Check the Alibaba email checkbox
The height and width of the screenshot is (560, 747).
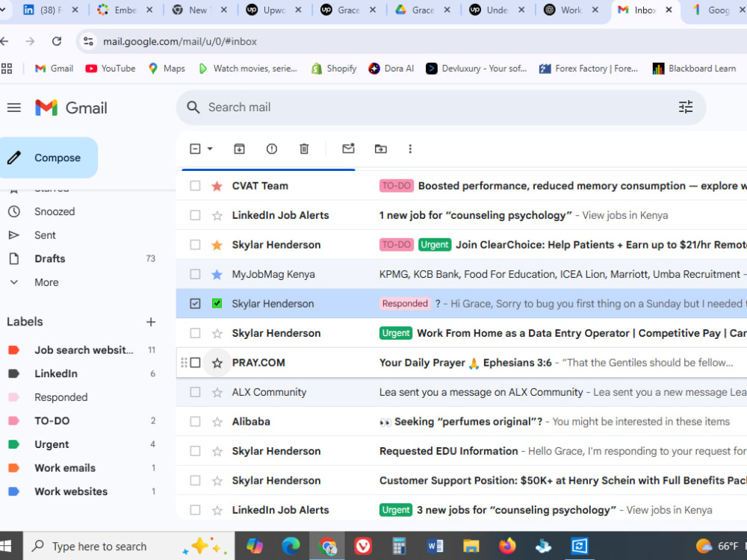[x=195, y=421]
